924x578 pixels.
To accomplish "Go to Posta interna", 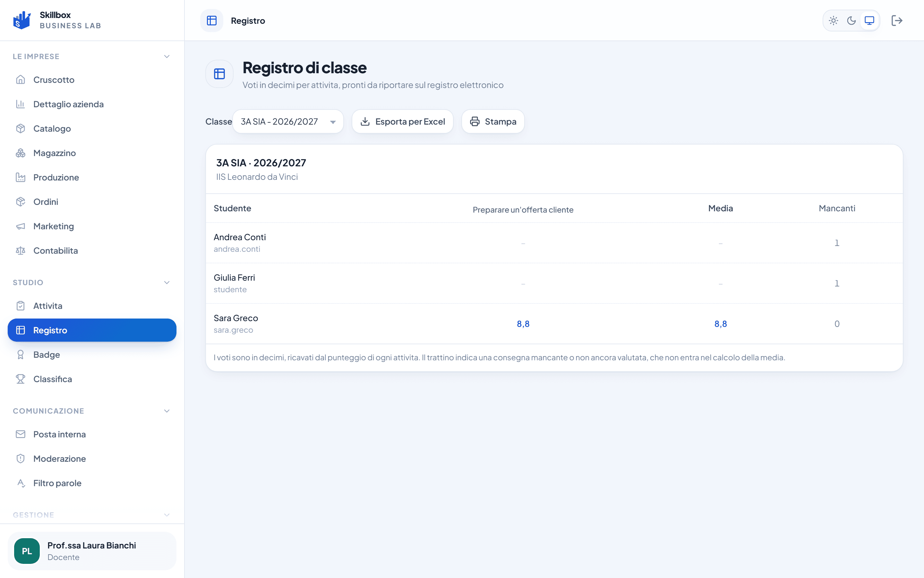I will (92, 434).
